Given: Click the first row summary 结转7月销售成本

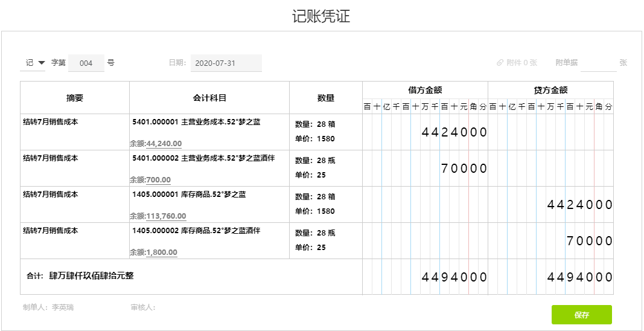Looking at the screenshot, I should click(51, 122).
